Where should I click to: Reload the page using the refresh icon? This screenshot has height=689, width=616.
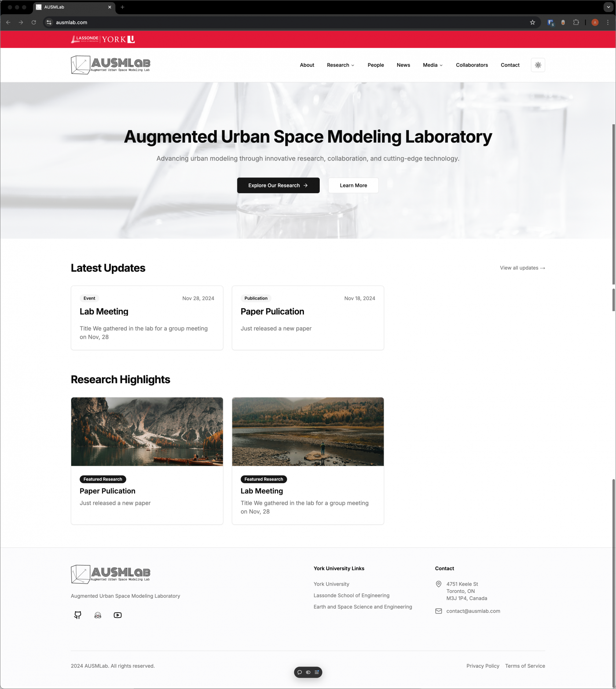34,22
